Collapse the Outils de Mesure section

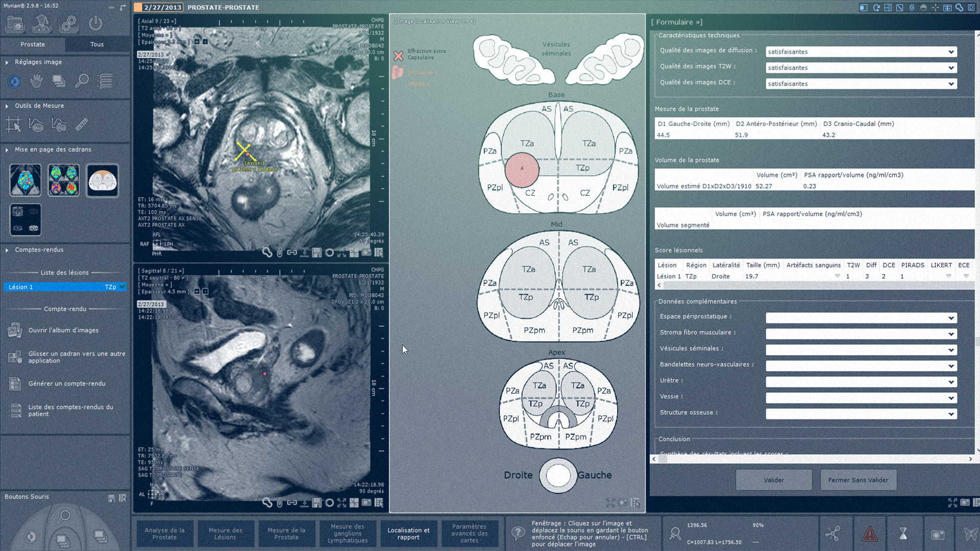7,106
